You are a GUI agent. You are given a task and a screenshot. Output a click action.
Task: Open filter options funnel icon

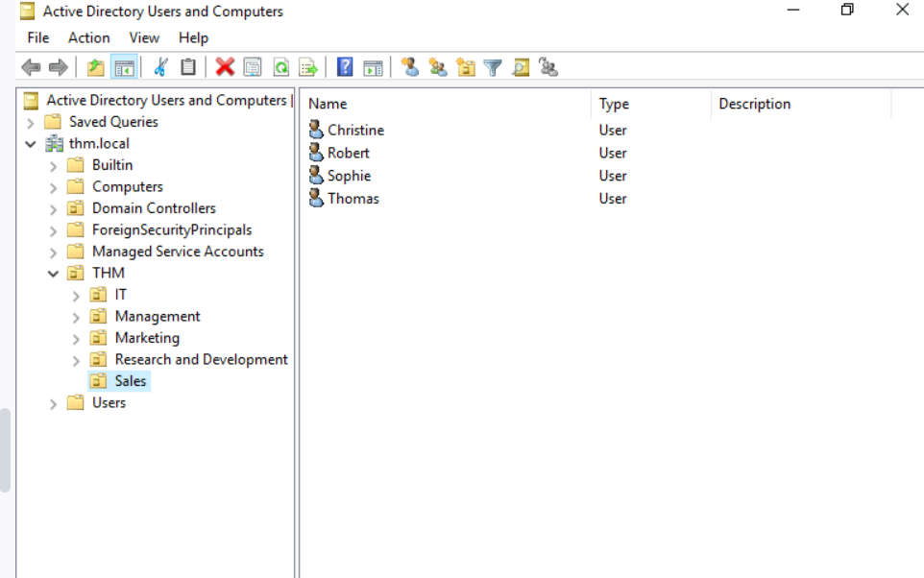493,67
